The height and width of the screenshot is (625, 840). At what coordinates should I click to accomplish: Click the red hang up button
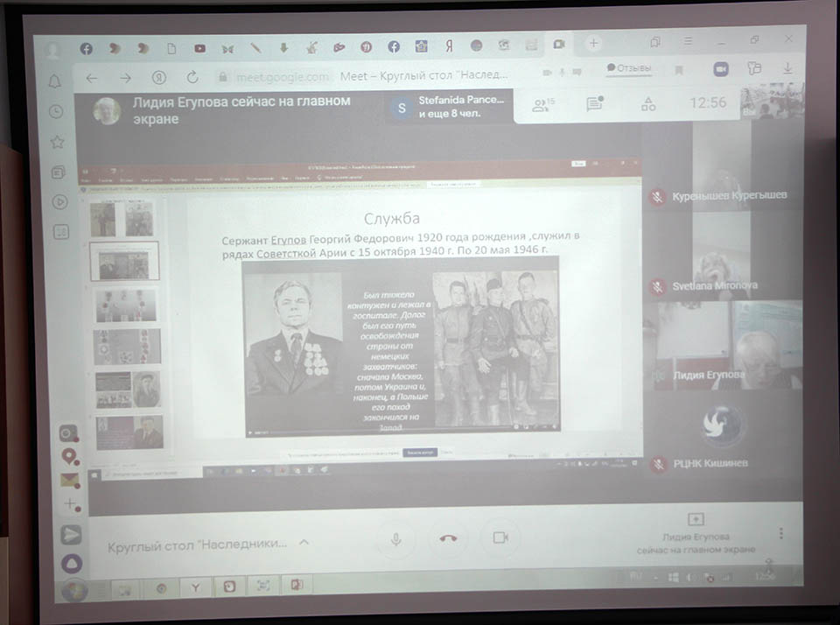pos(448,537)
